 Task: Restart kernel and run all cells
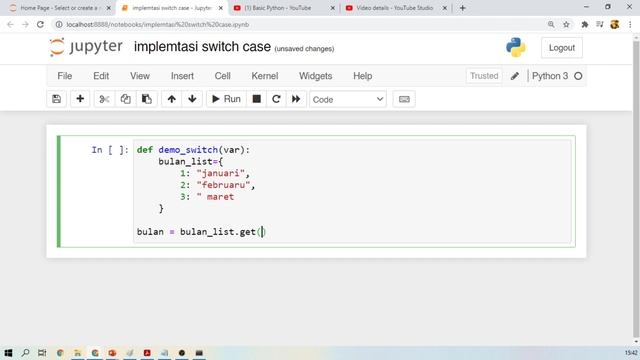click(x=296, y=99)
